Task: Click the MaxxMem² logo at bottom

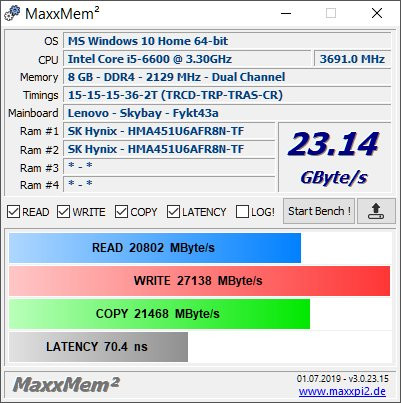Action: [x=66, y=384]
